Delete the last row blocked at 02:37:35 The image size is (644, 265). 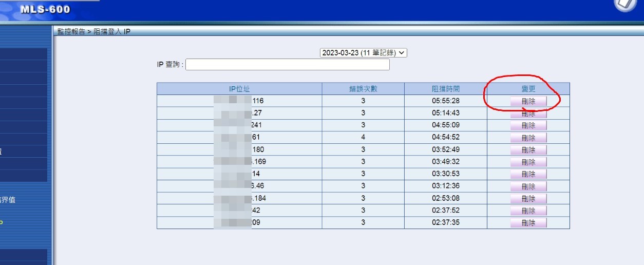tap(528, 223)
